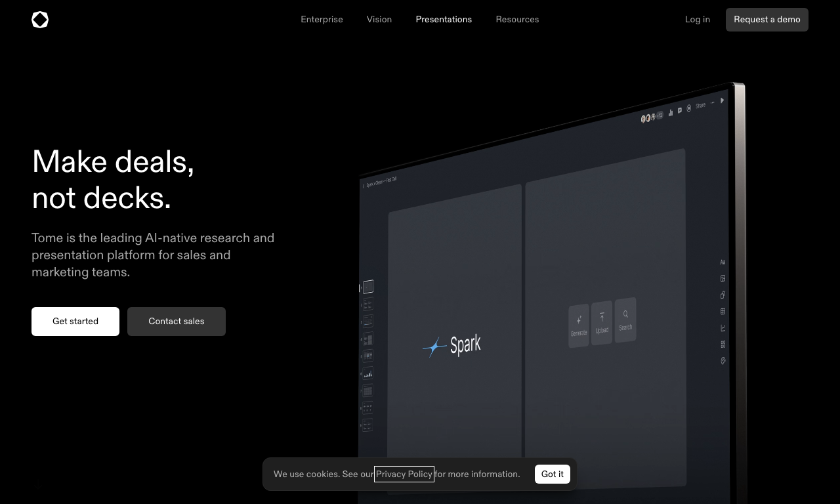Open the theme palette icon in sidebar
This screenshot has height=504, width=840.
coord(723,360)
